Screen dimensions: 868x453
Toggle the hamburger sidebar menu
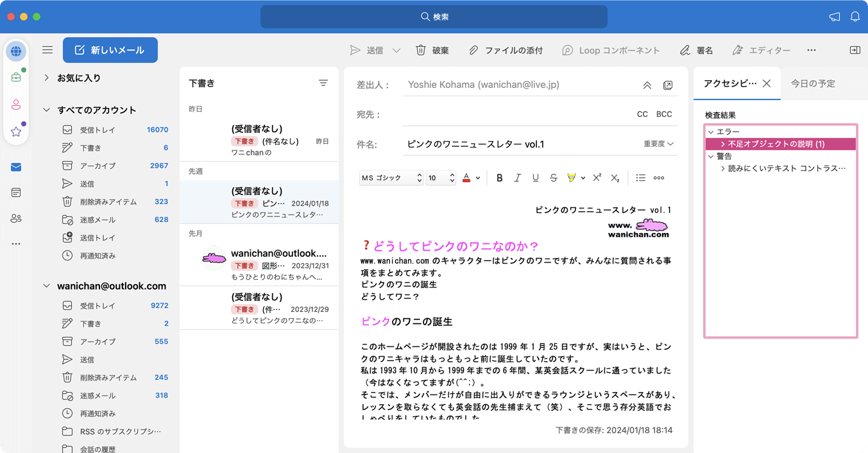47,50
